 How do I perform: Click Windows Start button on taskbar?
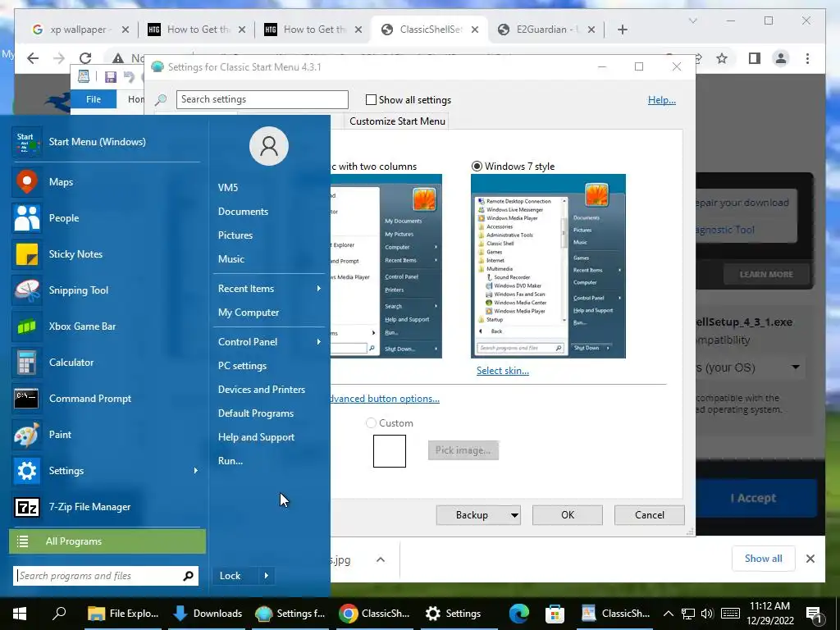(x=20, y=614)
